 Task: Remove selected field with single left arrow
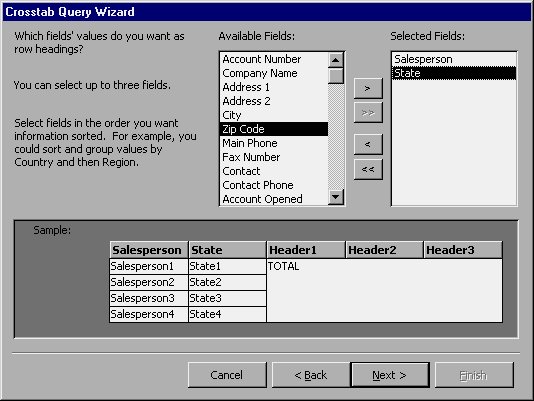point(368,144)
